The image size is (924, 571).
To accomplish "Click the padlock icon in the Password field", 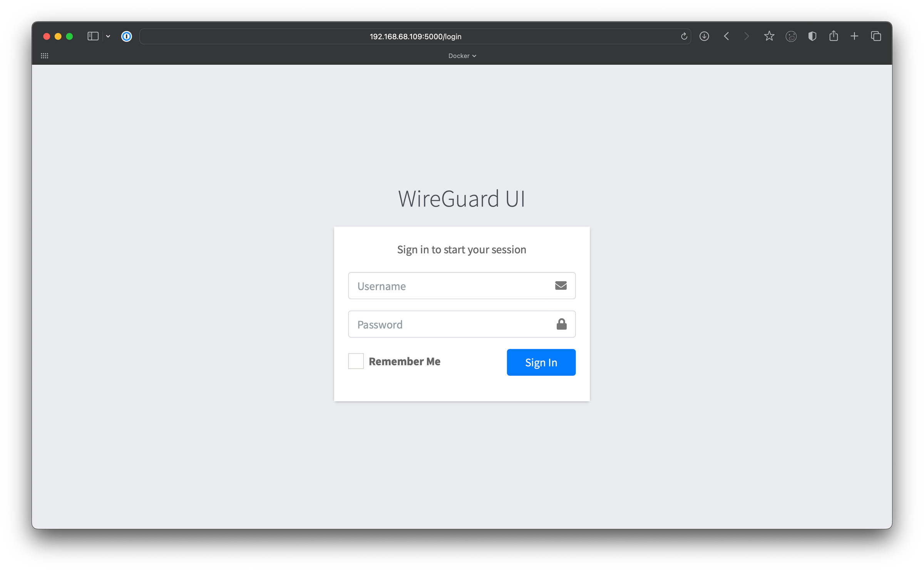I will (x=561, y=324).
